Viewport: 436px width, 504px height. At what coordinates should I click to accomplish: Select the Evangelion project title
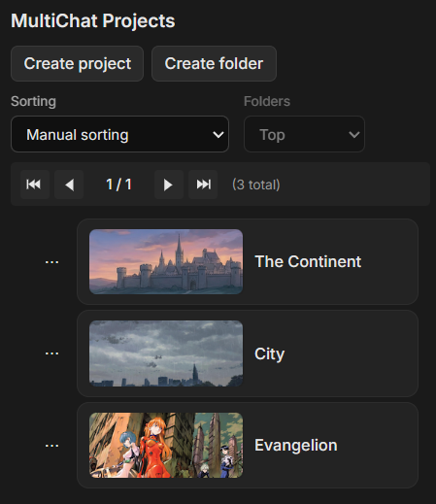[x=296, y=446]
